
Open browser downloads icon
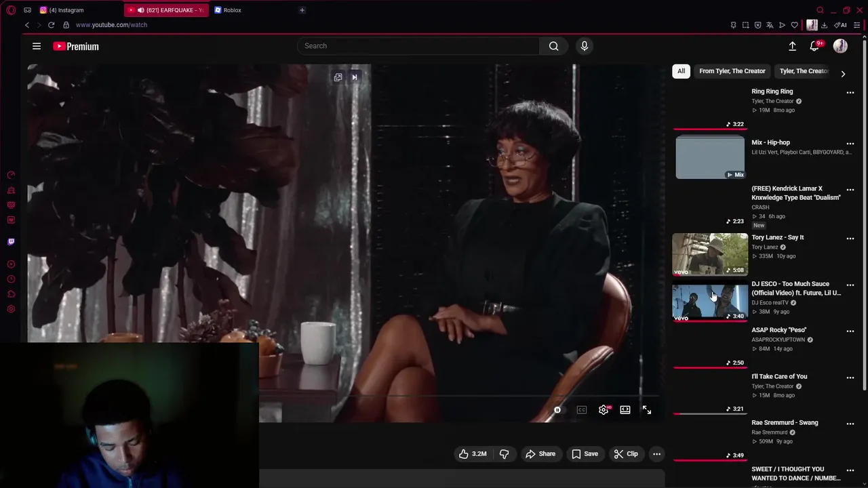[824, 25]
